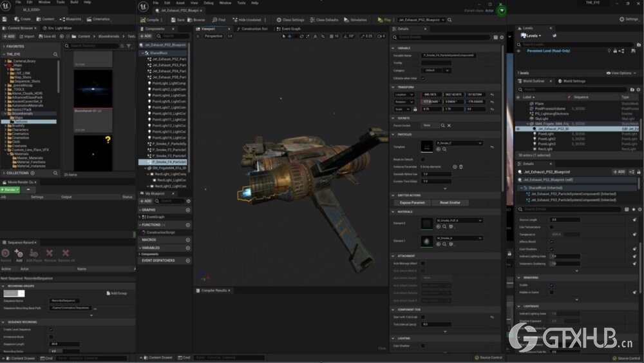The width and height of the screenshot is (644, 363).
Task: Click the Simulation button
Action: point(355,20)
